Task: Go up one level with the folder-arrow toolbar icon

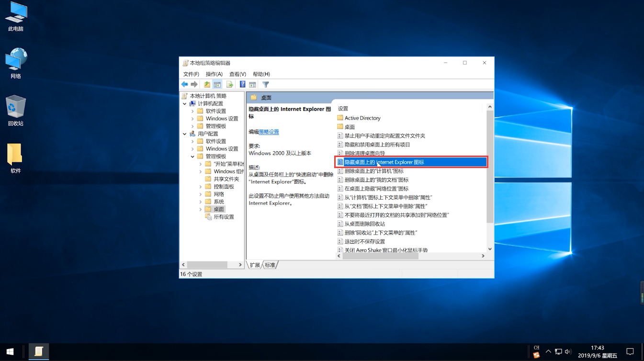Action: coord(207,84)
